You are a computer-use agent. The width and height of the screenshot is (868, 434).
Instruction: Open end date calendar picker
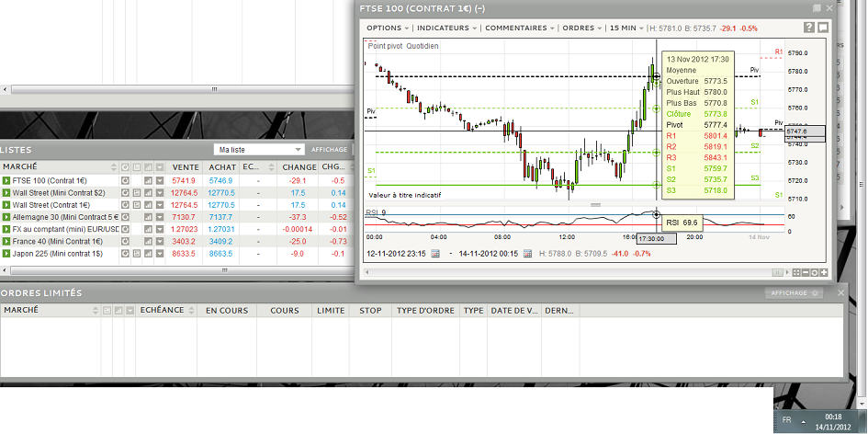(527, 253)
